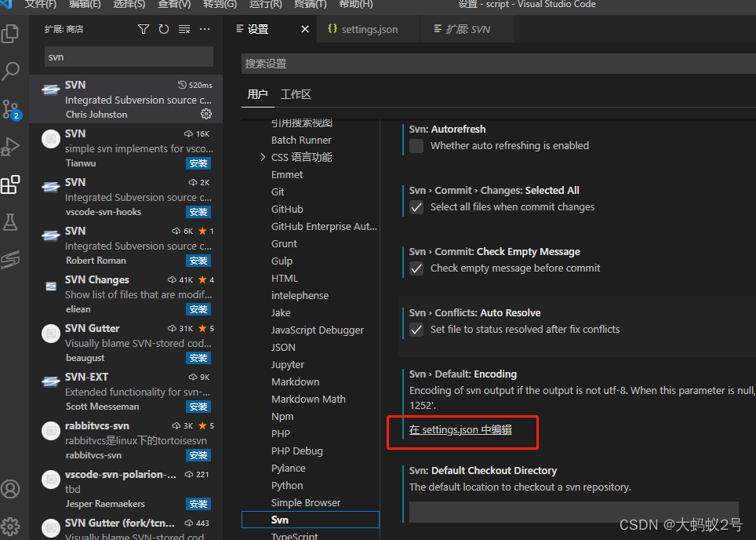756x540 pixels.
Task: Select JavaScript Debugger in settings tree
Action: (x=318, y=330)
